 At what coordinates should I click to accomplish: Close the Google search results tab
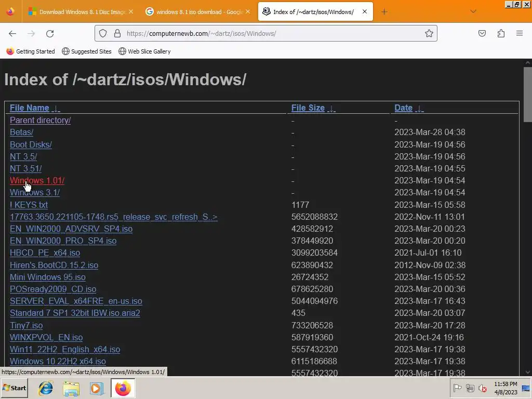coord(248,11)
